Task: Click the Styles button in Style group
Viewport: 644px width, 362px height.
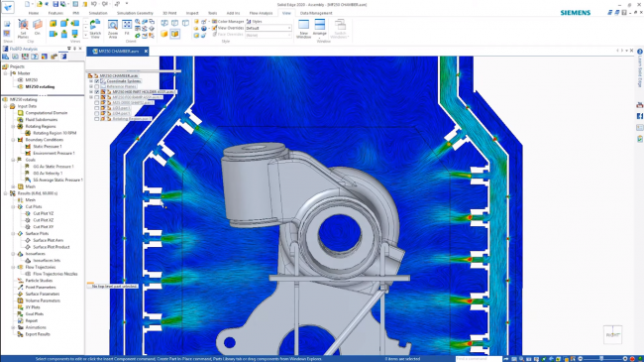Action: coord(254,22)
